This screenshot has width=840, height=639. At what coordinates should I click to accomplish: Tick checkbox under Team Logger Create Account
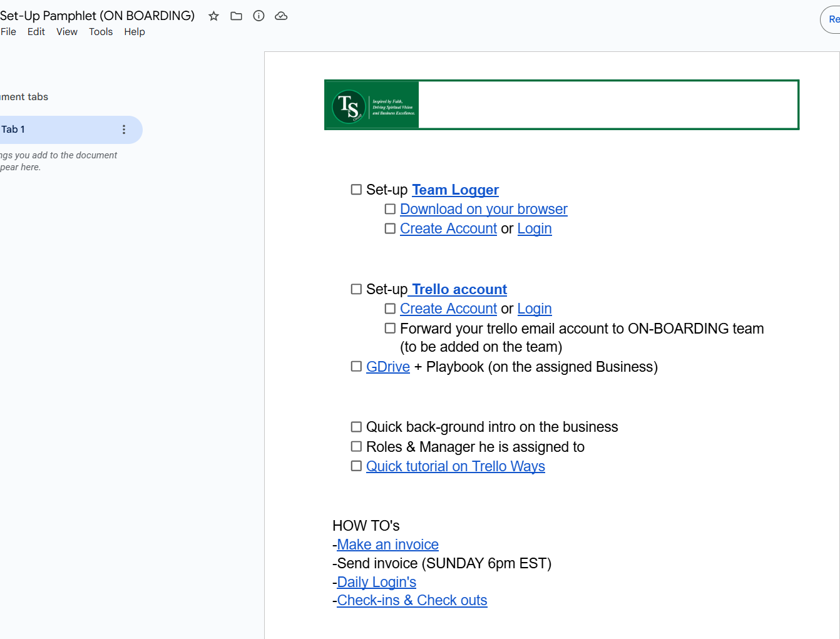click(x=390, y=228)
